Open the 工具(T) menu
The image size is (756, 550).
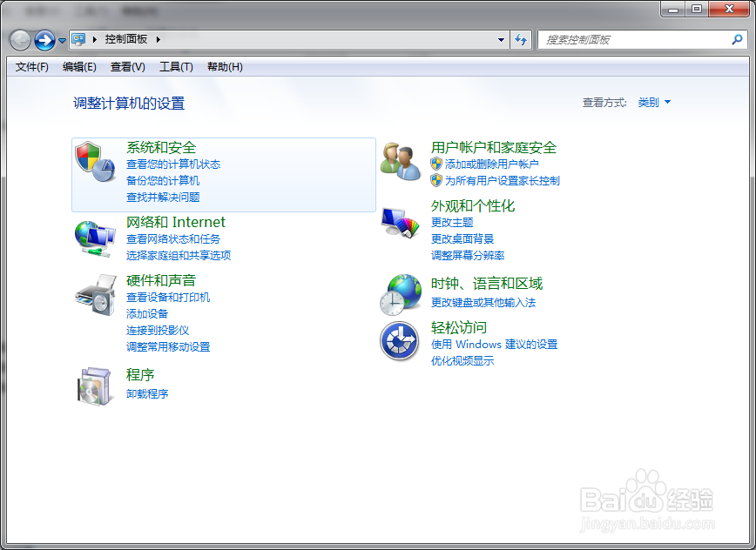coord(177,67)
